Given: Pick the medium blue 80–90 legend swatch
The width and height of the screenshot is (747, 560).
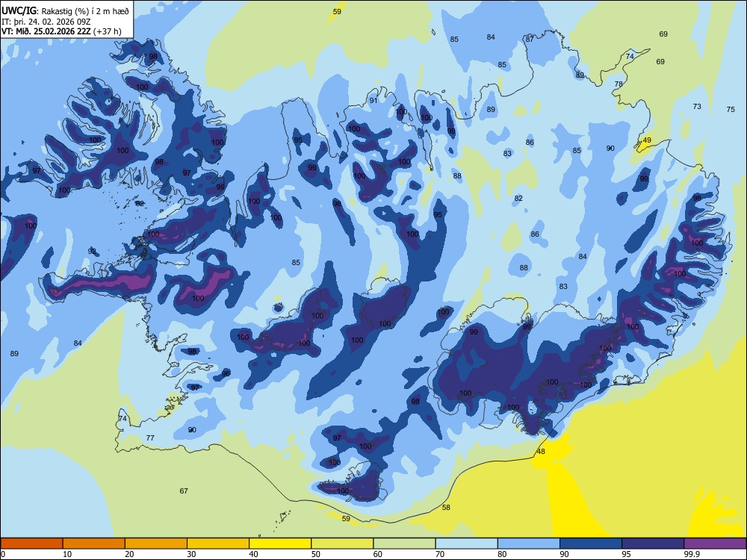Looking at the screenshot, I should coord(529,544).
